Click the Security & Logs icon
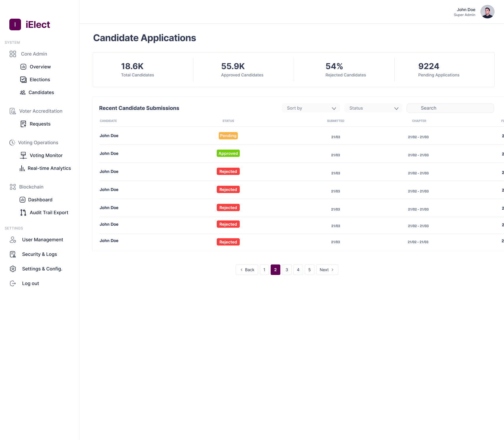 (x=13, y=254)
